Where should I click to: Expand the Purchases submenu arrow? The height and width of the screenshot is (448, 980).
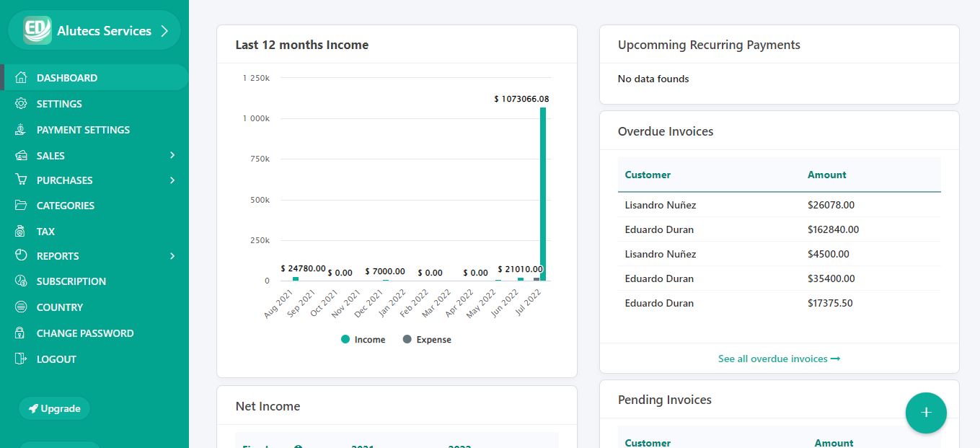click(172, 180)
